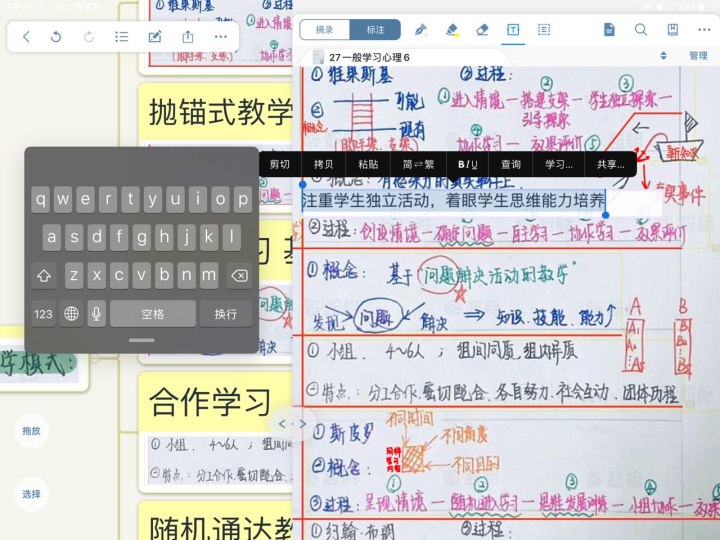Choose 简⇄繁 conversion in context menu
This screenshot has height=540, width=720.
click(x=418, y=164)
